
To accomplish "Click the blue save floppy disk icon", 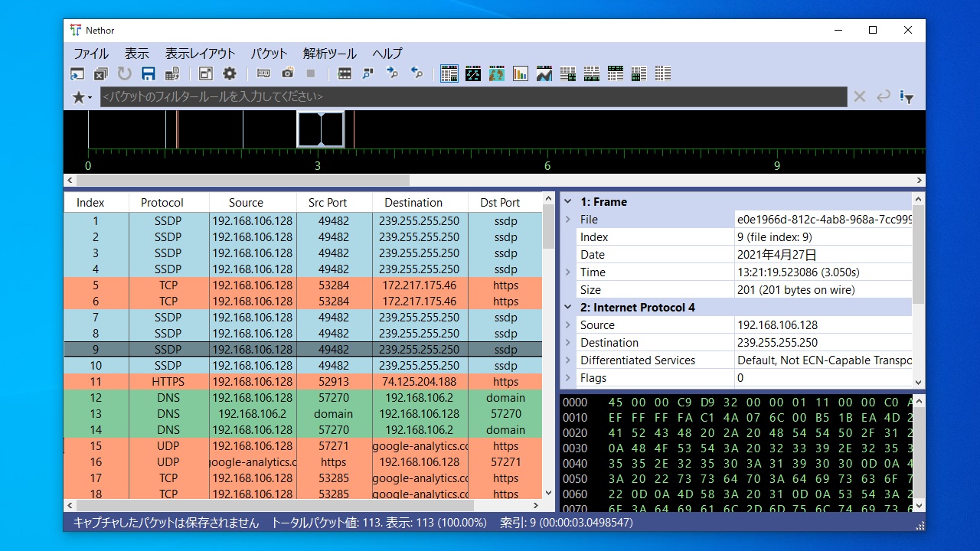I will (149, 73).
